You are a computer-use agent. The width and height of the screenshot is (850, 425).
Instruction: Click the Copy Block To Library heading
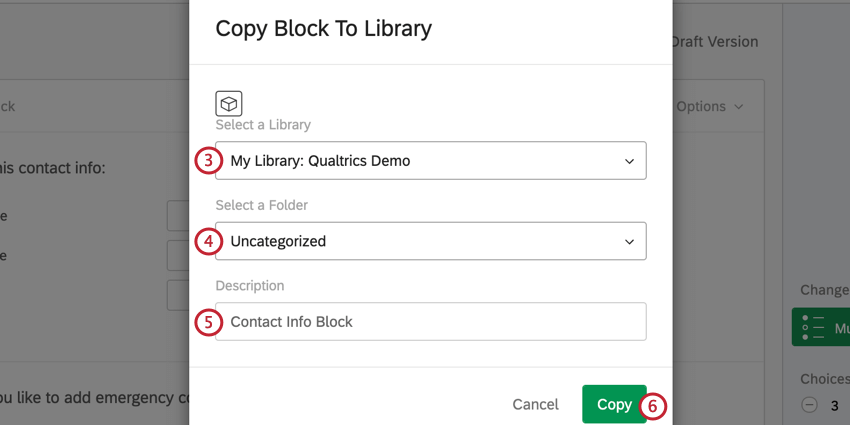point(324,28)
